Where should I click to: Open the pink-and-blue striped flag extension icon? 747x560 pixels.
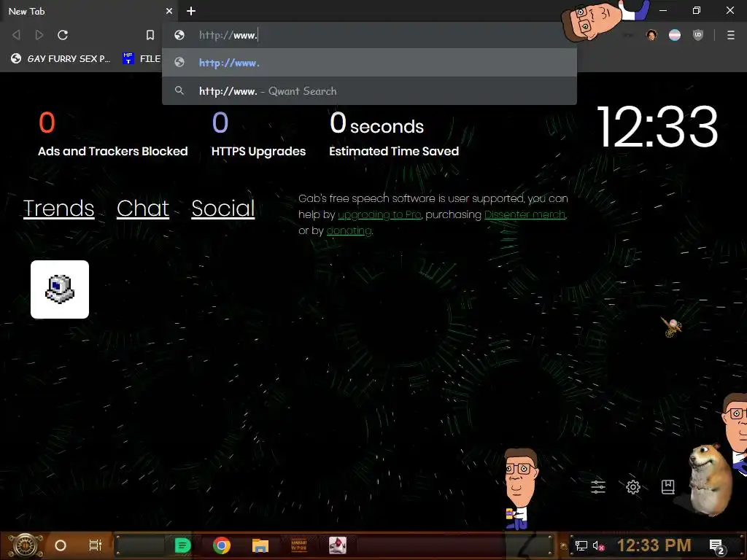(x=675, y=35)
